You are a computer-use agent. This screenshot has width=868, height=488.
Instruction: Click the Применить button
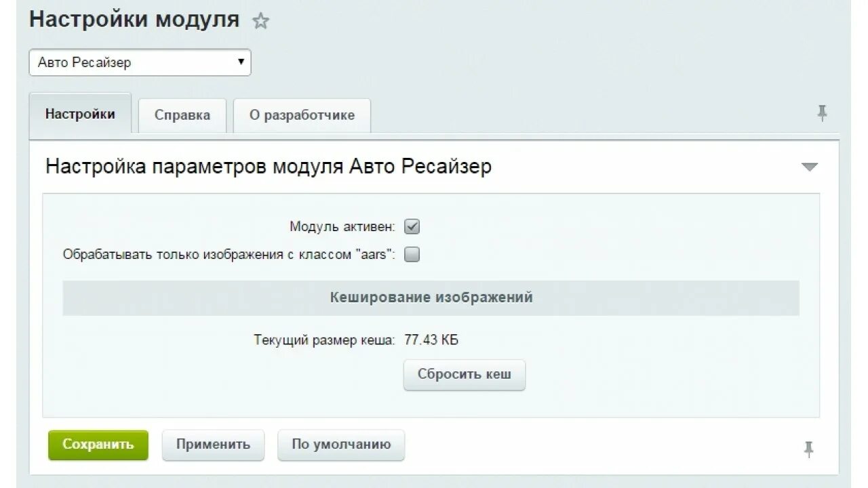(x=213, y=445)
